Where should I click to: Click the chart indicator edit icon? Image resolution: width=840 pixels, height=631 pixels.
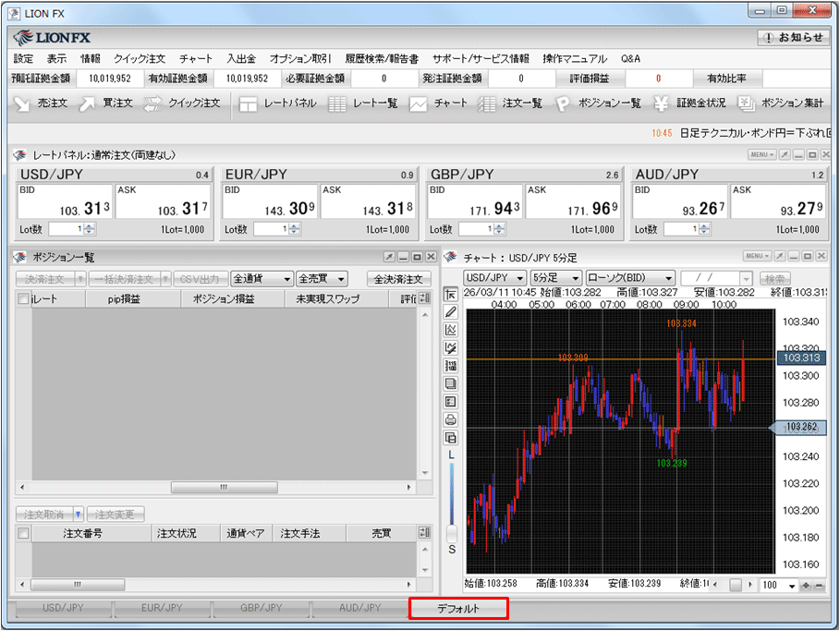tap(451, 348)
